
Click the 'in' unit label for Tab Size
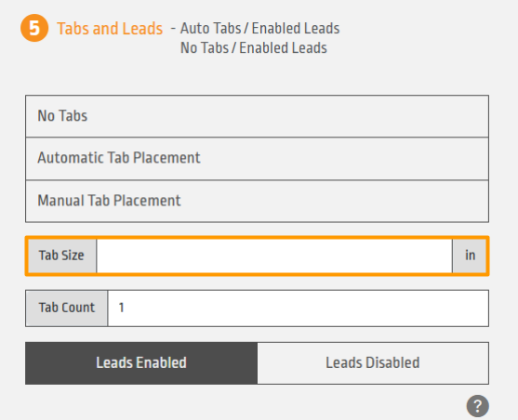point(470,256)
